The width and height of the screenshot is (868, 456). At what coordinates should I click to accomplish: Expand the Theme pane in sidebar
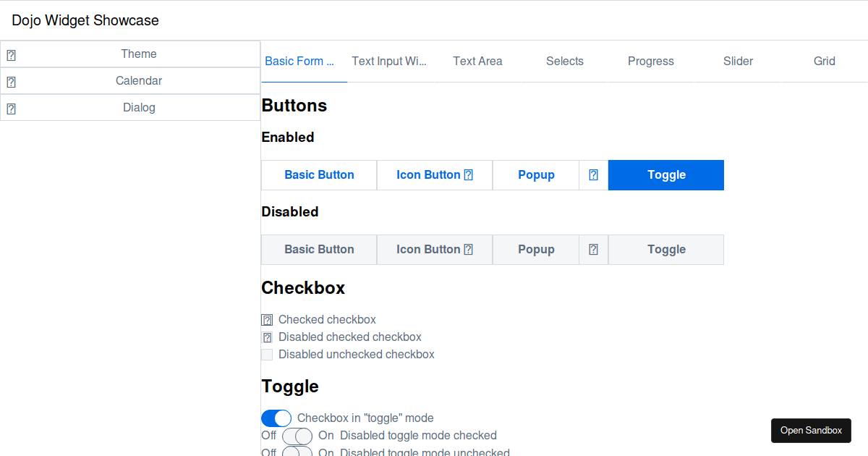click(x=138, y=54)
